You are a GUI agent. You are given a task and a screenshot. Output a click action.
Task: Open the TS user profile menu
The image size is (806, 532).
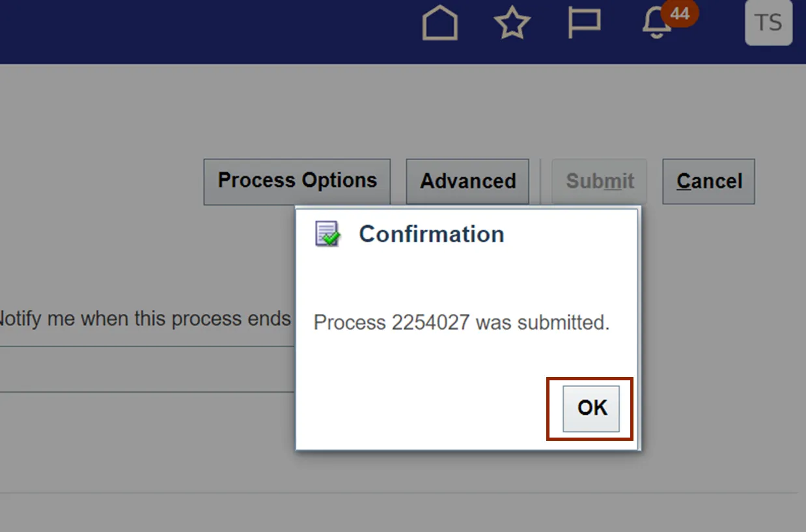pyautogui.click(x=768, y=23)
